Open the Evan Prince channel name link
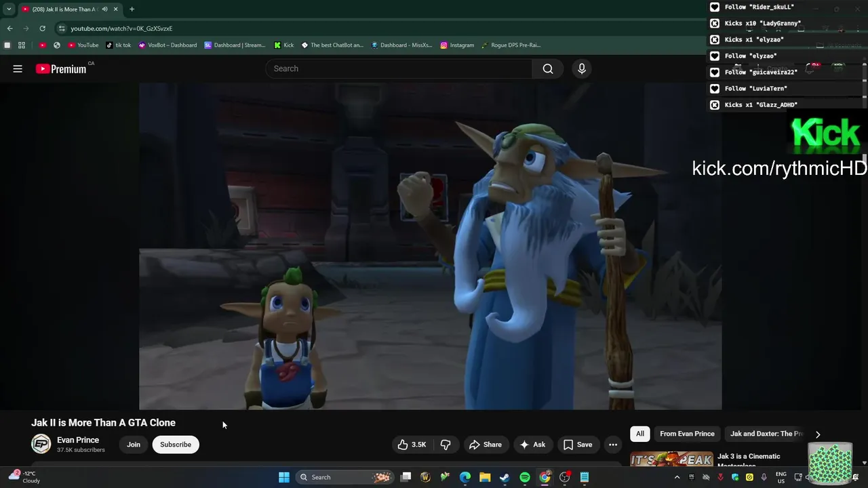 coord(78,440)
